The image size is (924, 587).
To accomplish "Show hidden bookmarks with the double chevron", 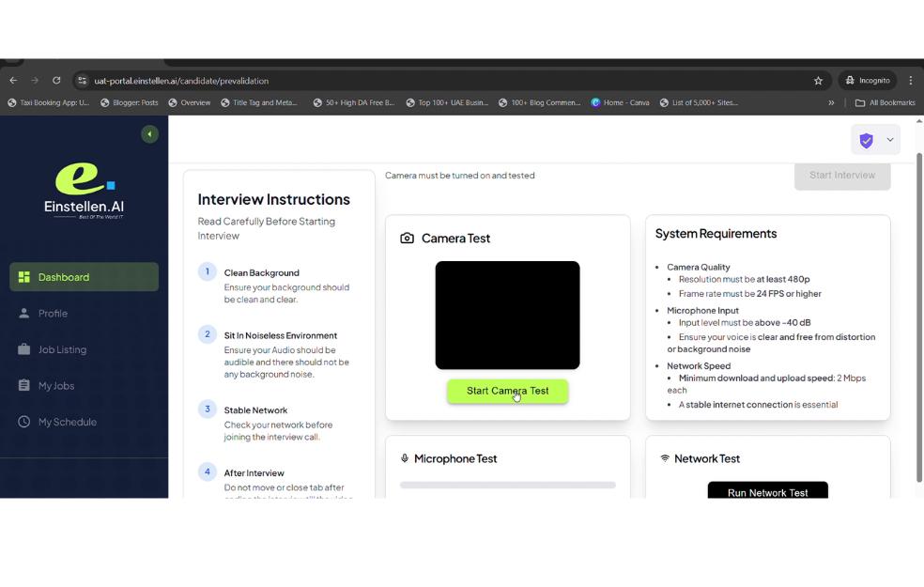I will click(831, 103).
